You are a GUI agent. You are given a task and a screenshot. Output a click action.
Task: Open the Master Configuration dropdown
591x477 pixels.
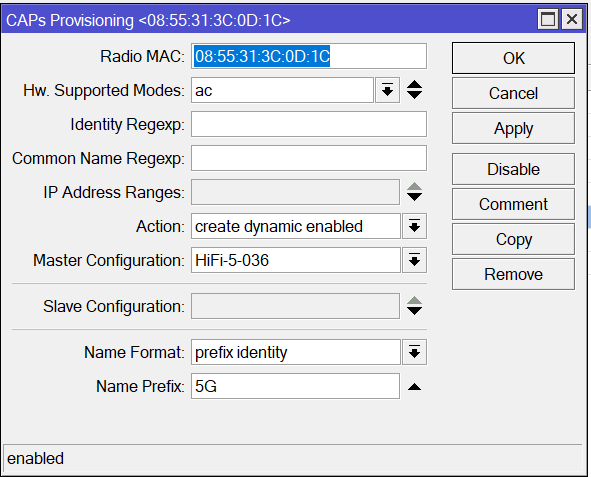[414, 260]
